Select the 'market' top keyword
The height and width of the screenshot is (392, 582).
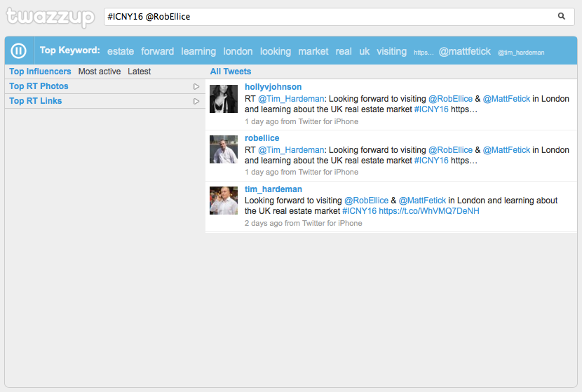click(313, 51)
